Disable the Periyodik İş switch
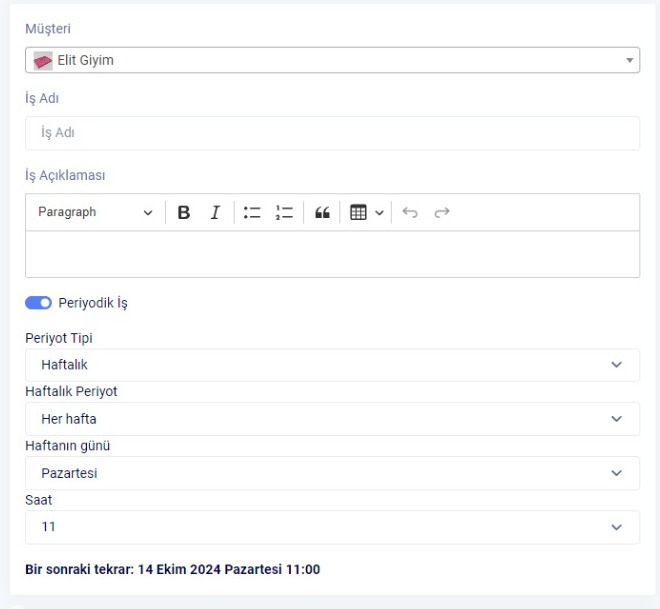Screen dimensions: 660x609 click(x=39, y=303)
